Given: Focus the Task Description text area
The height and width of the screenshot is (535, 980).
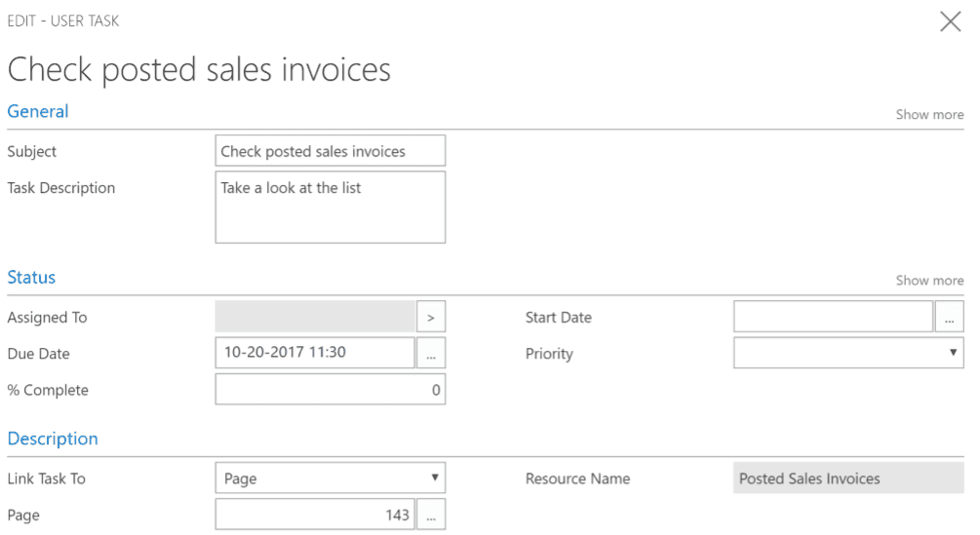Looking at the screenshot, I should point(330,207).
